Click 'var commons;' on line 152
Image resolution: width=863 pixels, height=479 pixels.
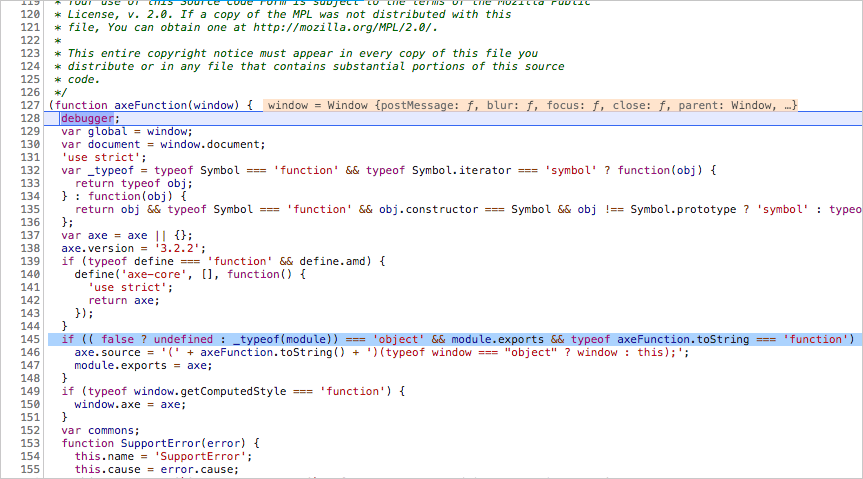pos(100,431)
